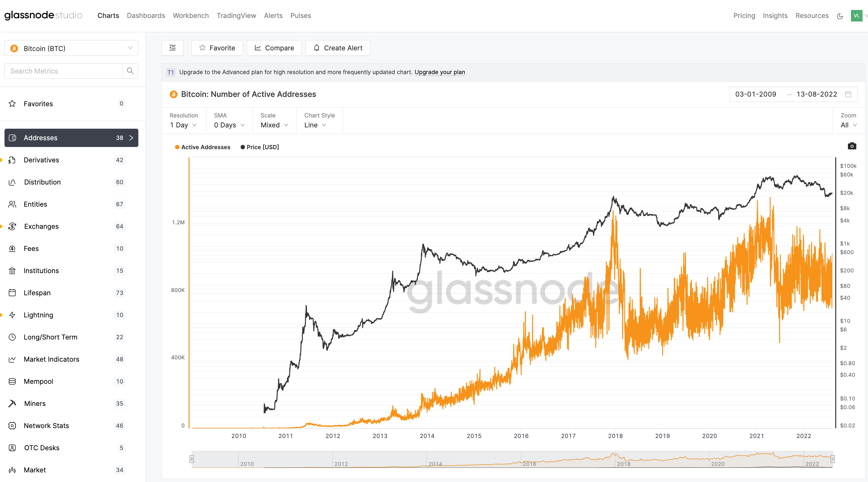The image size is (868, 482).
Task: Open SMA 0 Days dropdown
Action: (x=230, y=125)
